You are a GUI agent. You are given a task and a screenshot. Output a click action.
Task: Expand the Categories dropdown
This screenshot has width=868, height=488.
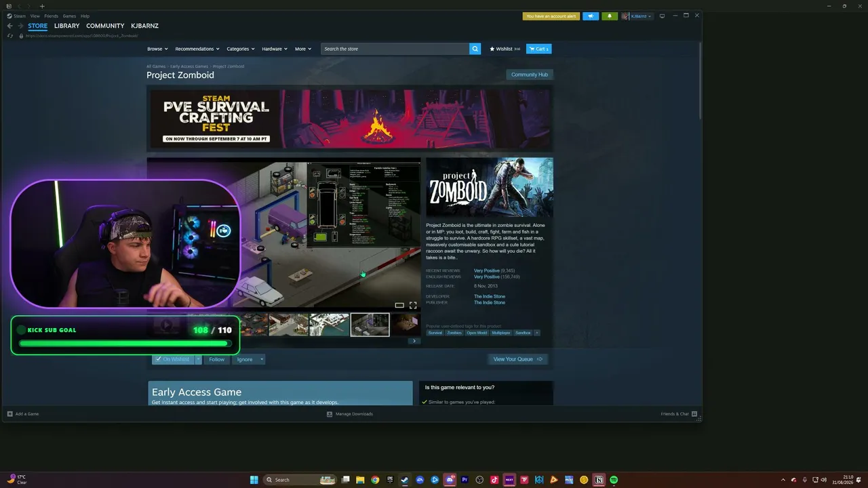click(241, 49)
